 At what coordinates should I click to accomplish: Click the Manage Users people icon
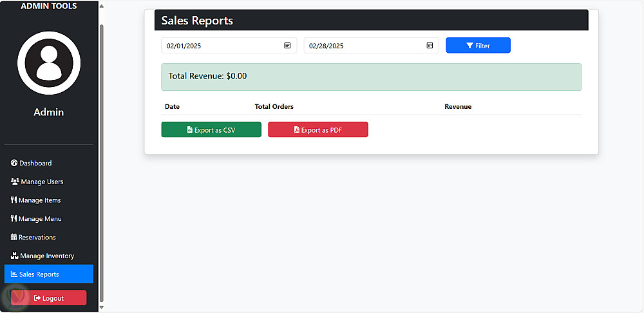click(15, 182)
